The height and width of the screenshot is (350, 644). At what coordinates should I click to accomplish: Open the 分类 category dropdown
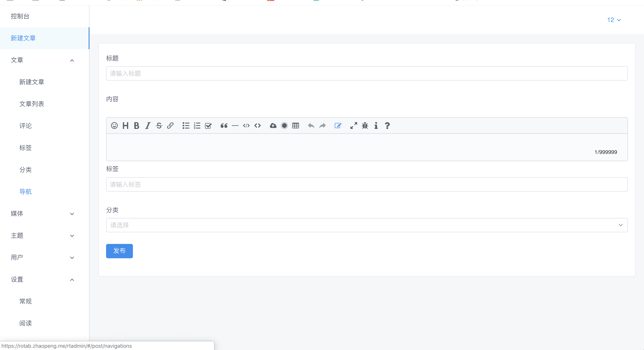pos(367,225)
